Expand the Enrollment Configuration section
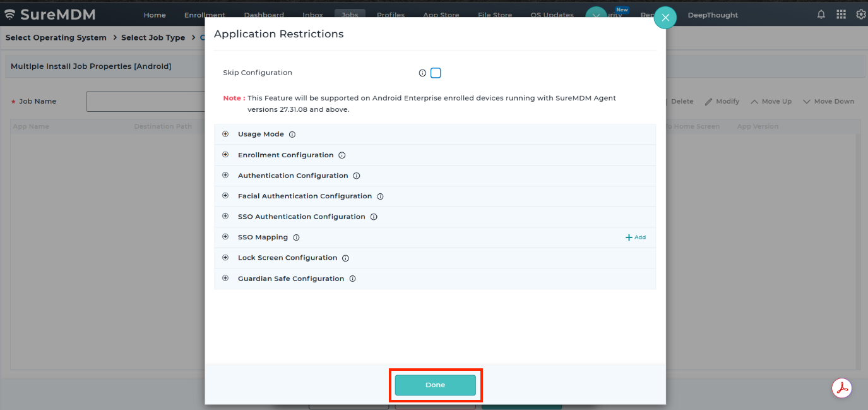Image resolution: width=868 pixels, height=410 pixels. coord(225,155)
